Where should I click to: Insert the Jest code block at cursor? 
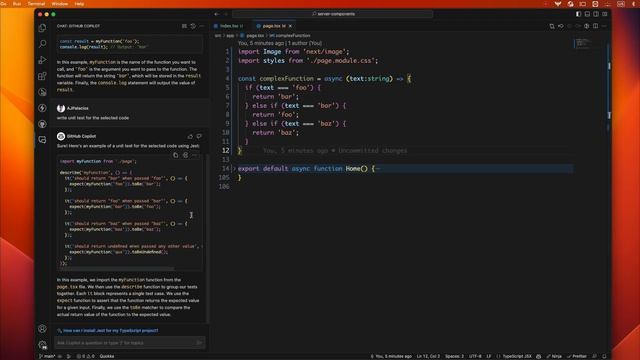coord(185,155)
